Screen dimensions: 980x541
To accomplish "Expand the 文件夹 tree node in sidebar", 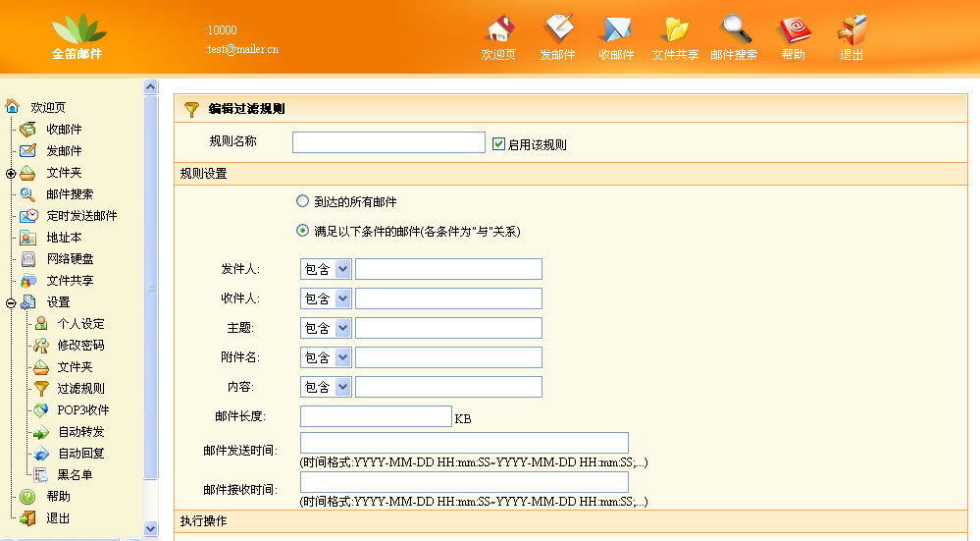I will coord(10,173).
